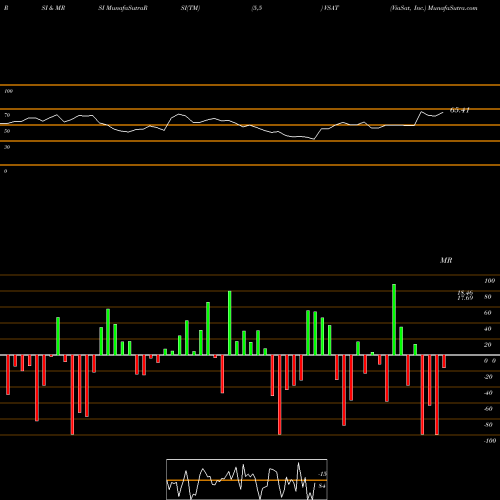Click the MR axis label -40
Screen dimensions: 500x500
(x=488, y=393)
